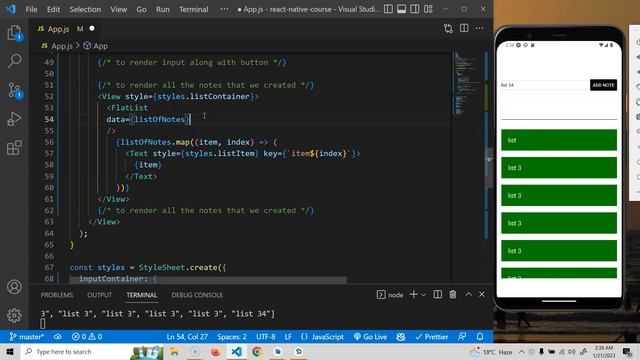This screenshot has height=360, width=640.
Task: Switch to the PROBLEMS panel tab
Action: [x=57, y=295]
